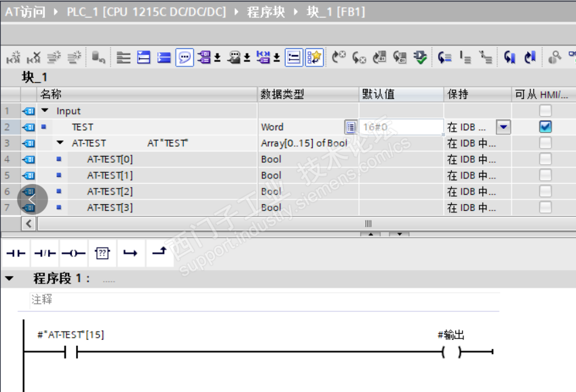Click the icon with a curved arrow and lines

tap(444, 58)
